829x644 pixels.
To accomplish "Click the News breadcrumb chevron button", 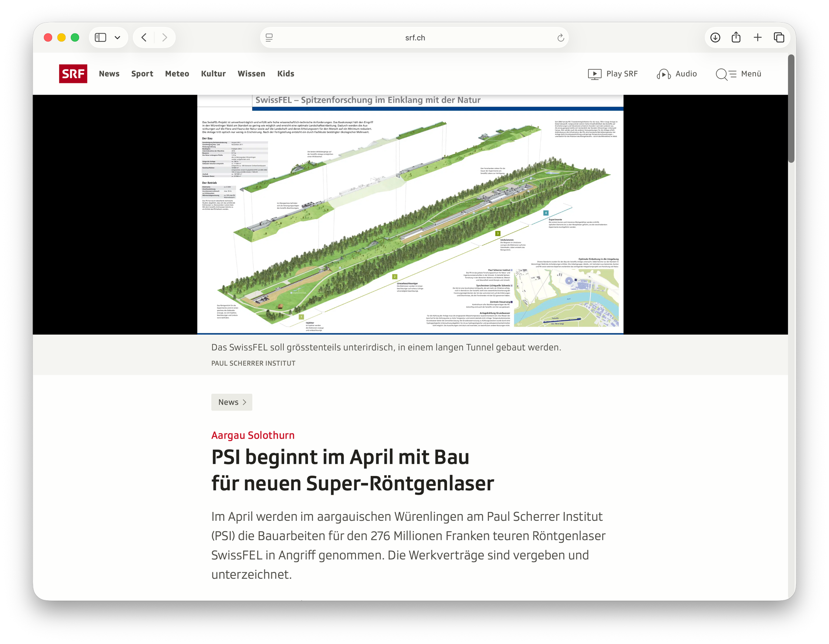I will pyautogui.click(x=232, y=402).
